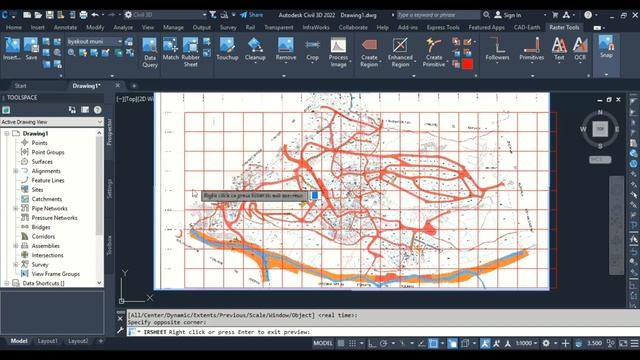Expand the Survey tree node
640x360 pixels.
(x=16, y=264)
